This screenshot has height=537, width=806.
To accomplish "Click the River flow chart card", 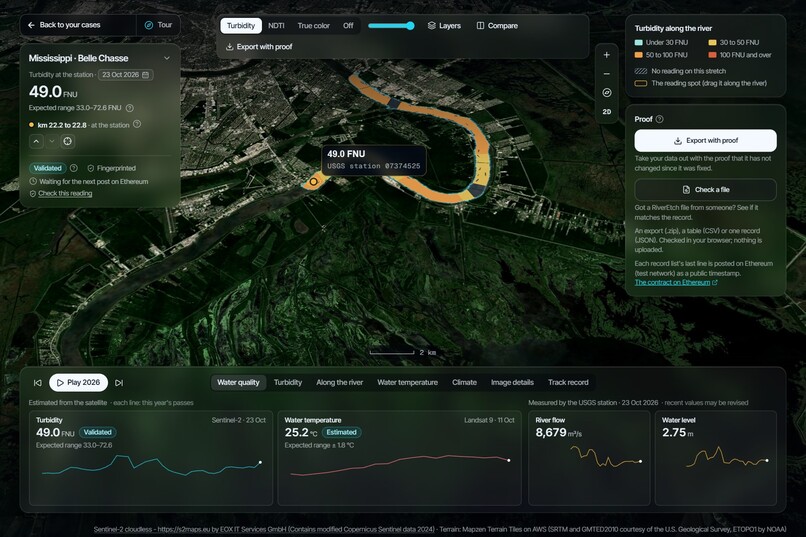I will [x=589, y=458].
